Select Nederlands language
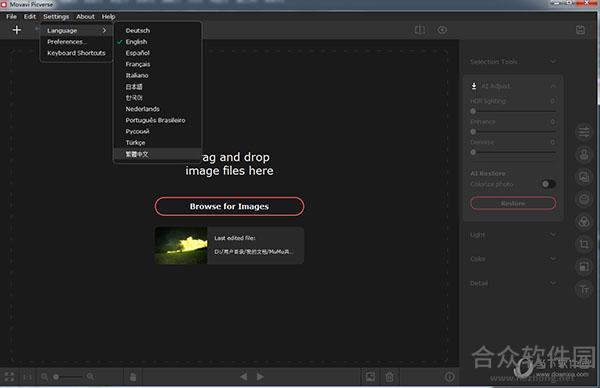 coord(157,109)
